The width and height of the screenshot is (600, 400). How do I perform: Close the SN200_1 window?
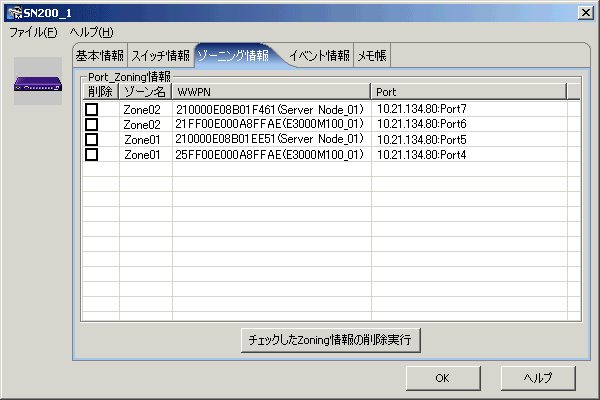tap(585, 13)
